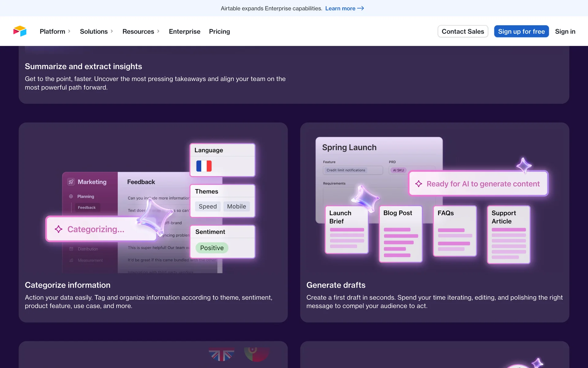Click the arrow icon after Learn more
588x368 pixels.
tap(361, 8)
